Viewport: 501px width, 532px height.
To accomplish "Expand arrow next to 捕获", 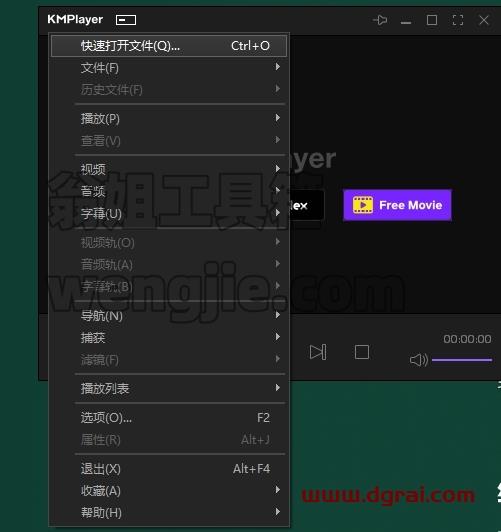I will pyautogui.click(x=278, y=337).
